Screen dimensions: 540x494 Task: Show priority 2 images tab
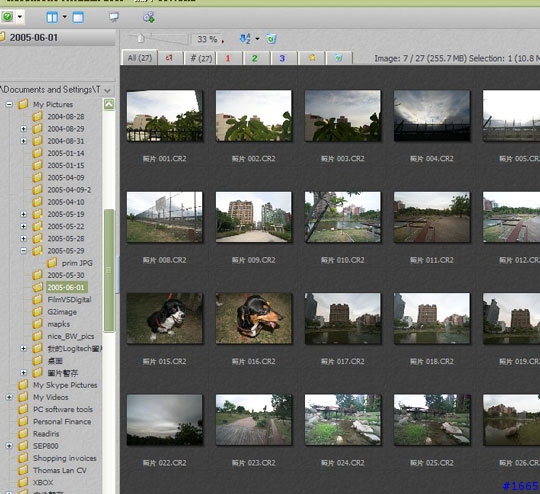click(255, 58)
